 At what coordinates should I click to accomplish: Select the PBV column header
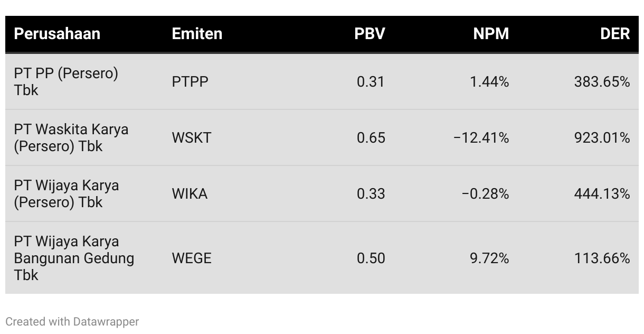(x=370, y=34)
